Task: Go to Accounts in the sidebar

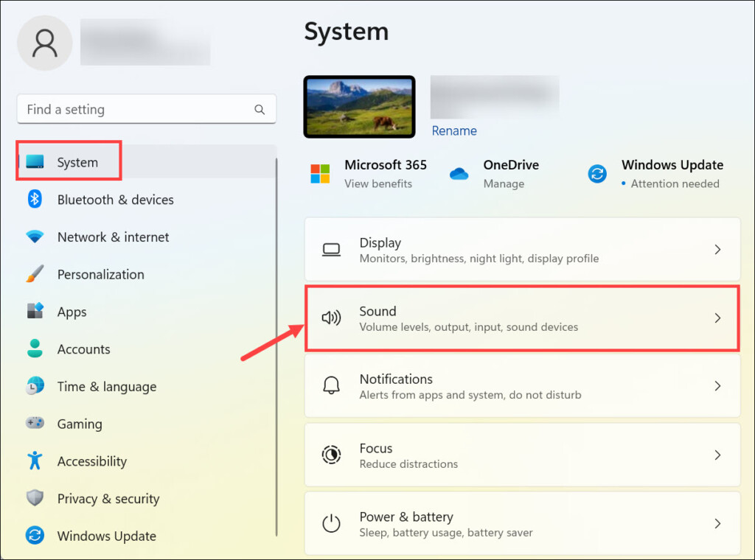Action: click(83, 349)
